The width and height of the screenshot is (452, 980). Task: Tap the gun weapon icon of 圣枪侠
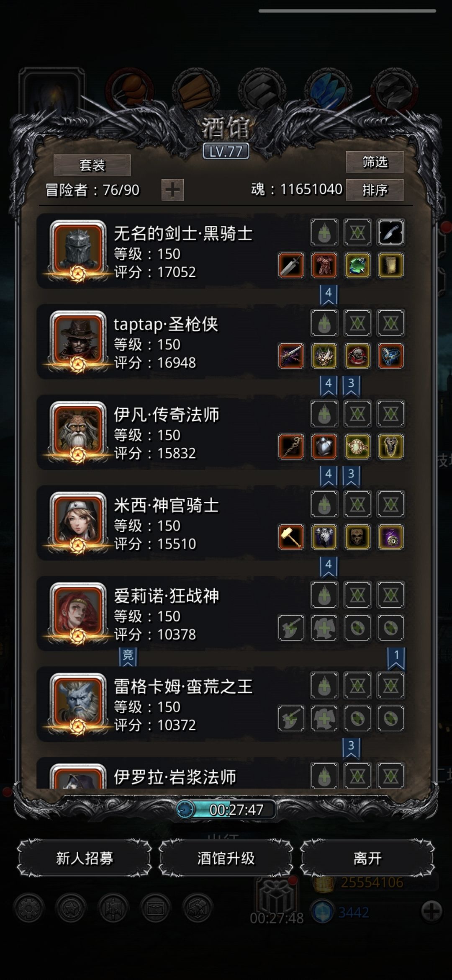(291, 356)
